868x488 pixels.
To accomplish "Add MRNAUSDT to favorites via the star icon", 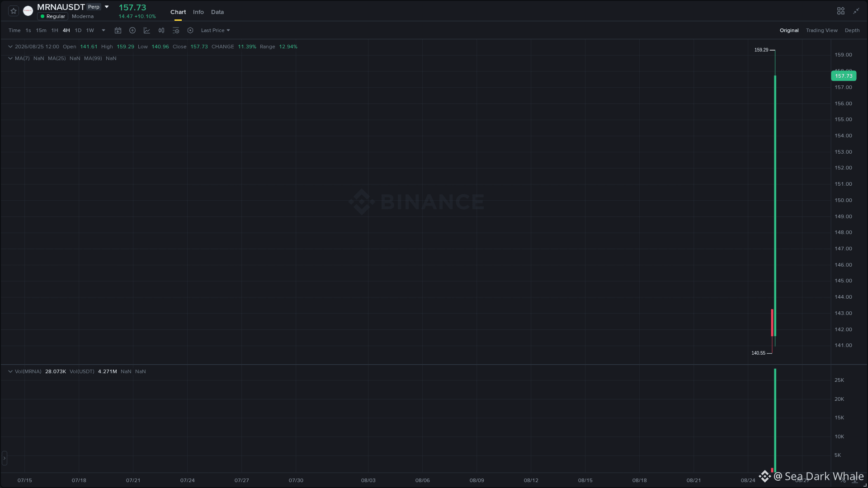I will [x=14, y=11].
